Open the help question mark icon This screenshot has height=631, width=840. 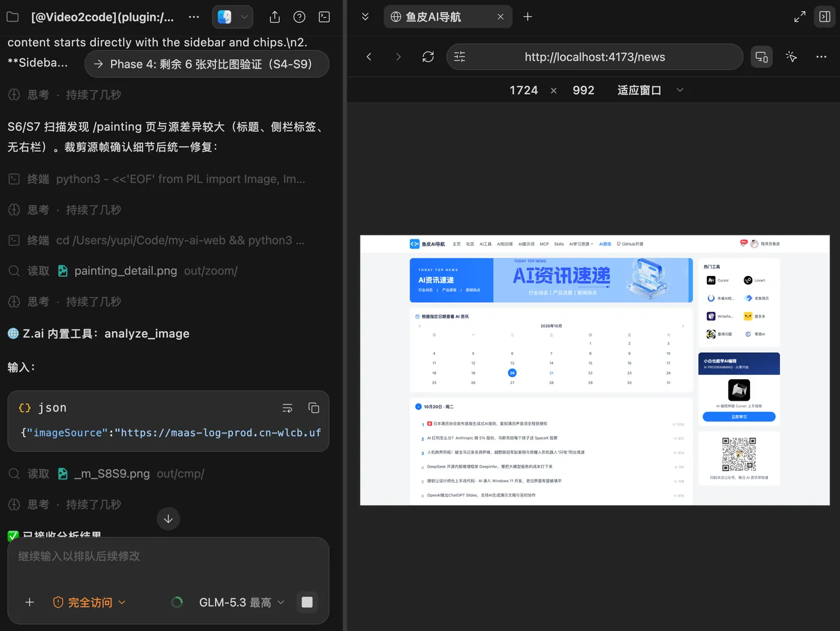(299, 17)
